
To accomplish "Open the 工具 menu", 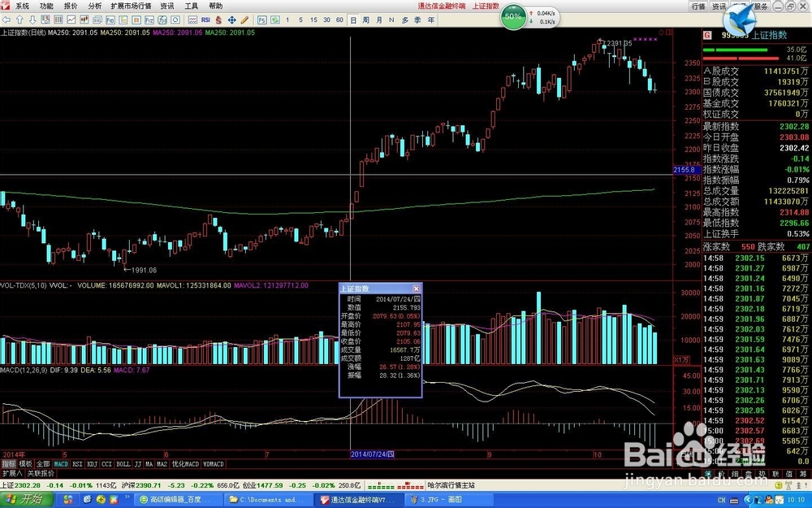I will pyautogui.click(x=191, y=6).
